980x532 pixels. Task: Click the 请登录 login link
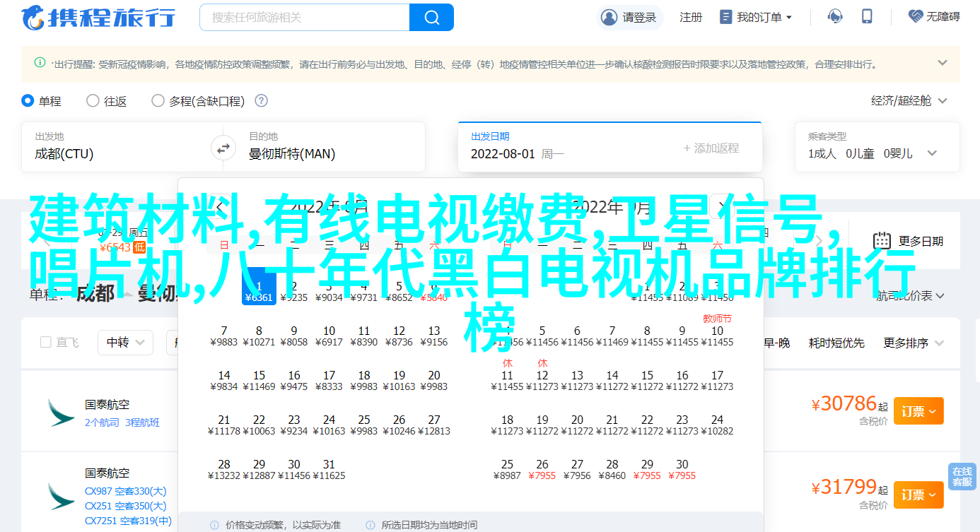pyautogui.click(x=638, y=17)
